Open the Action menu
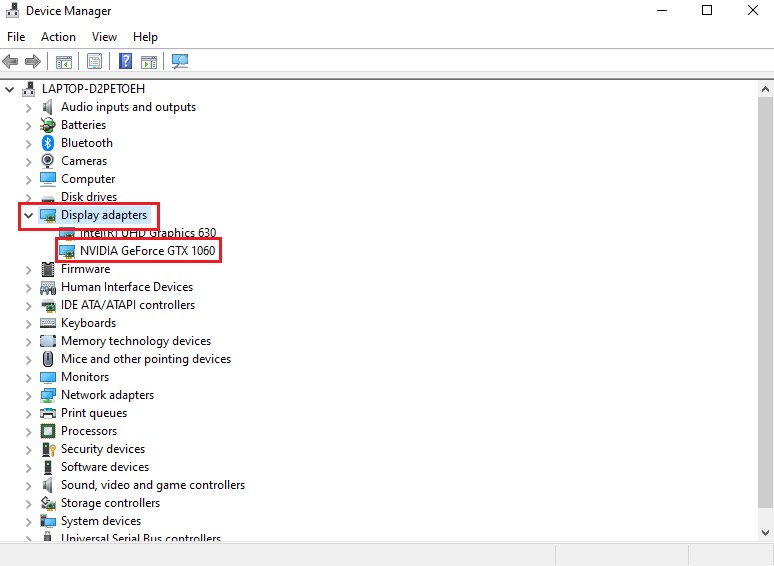The width and height of the screenshot is (774, 566). (x=58, y=37)
